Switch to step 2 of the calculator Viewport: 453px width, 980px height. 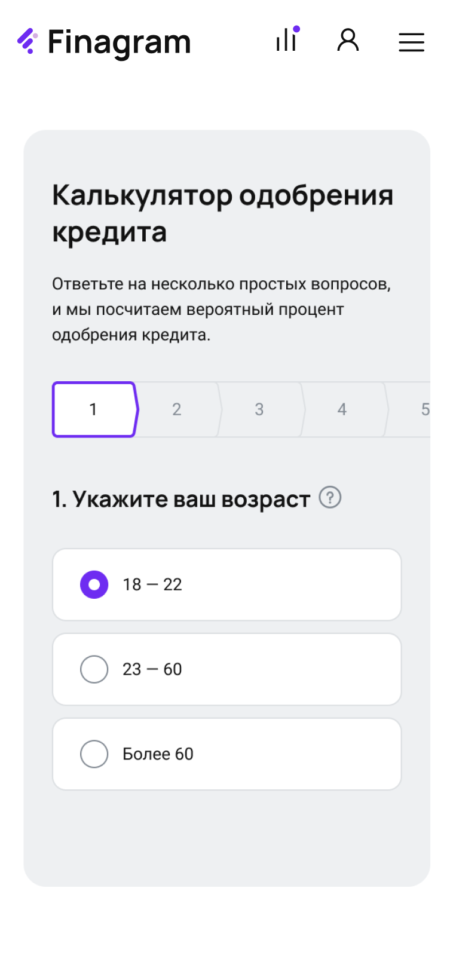click(176, 409)
